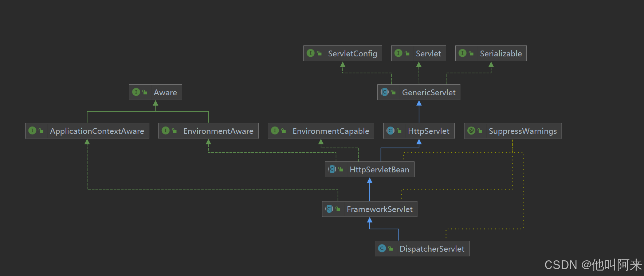The height and width of the screenshot is (276, 644).
Task: Click the interface icon on Serializable node
Action: click(462, 53)
